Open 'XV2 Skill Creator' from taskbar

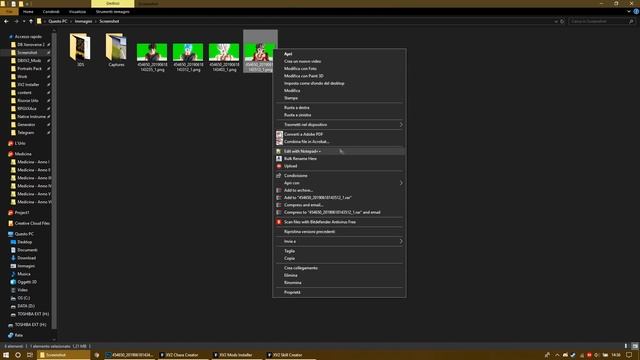coord(287,355)
